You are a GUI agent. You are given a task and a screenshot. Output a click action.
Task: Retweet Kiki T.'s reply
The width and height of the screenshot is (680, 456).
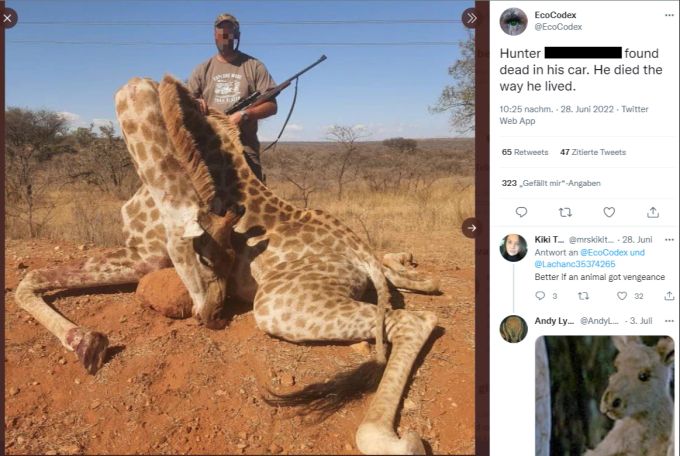584,296
